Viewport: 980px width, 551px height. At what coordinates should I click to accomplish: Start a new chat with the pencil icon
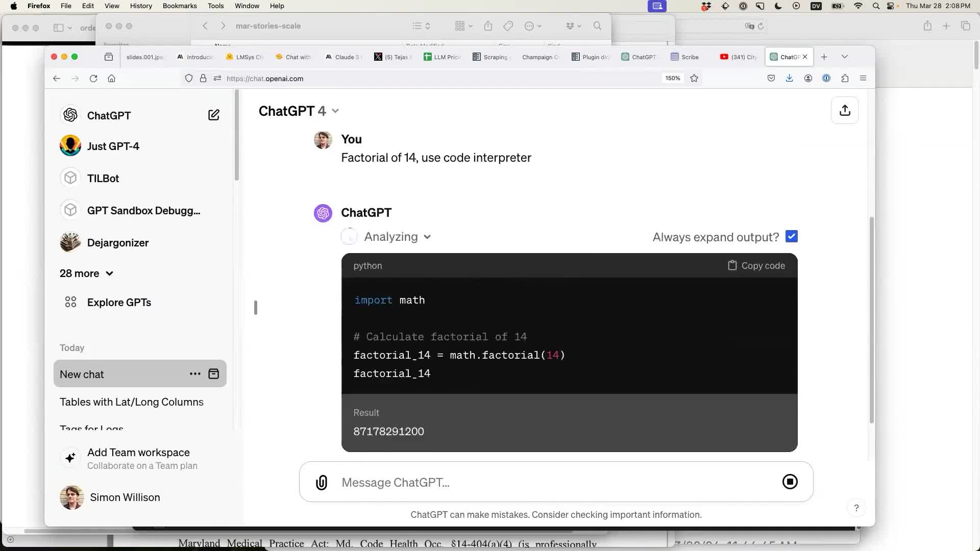coord(214,115)
